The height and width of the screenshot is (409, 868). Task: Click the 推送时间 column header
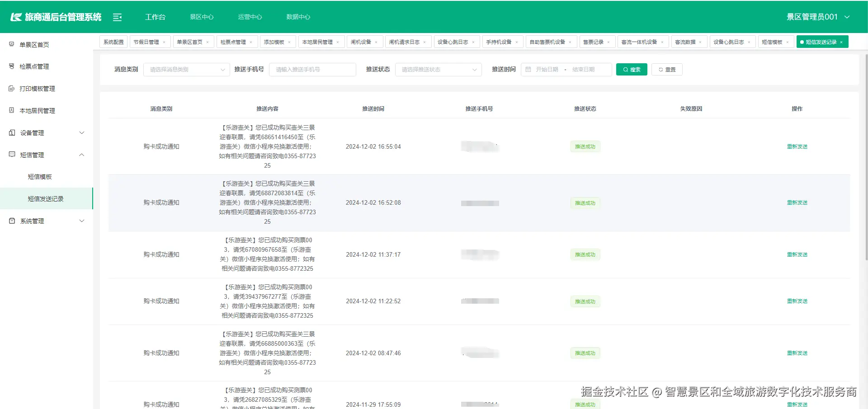[x=373, y=109]
